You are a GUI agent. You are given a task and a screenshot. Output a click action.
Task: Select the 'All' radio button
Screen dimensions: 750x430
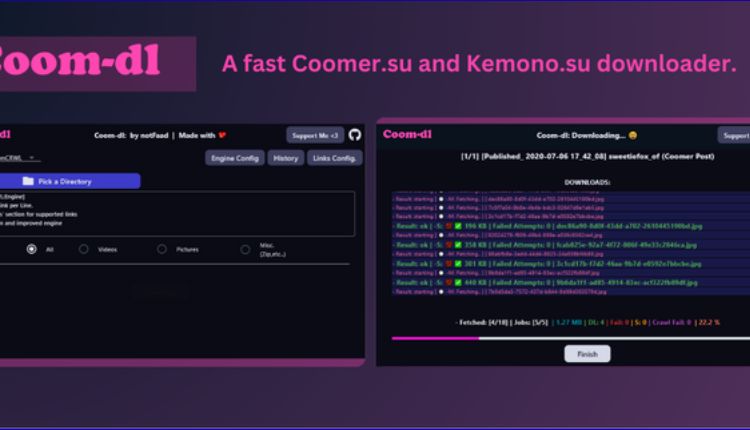click(x=32, y=249)
